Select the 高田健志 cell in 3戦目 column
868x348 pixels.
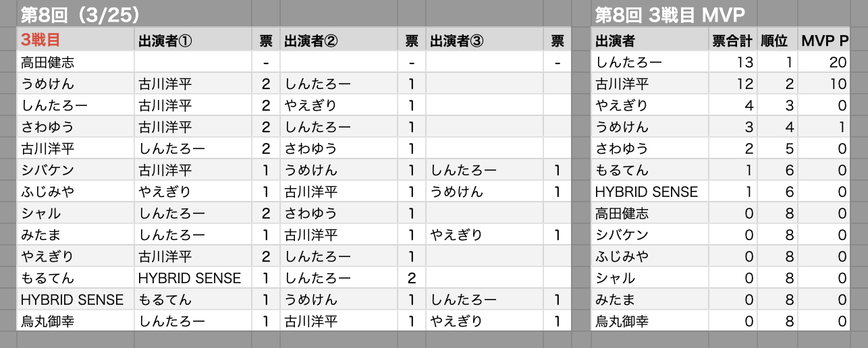tap(76, 63)
